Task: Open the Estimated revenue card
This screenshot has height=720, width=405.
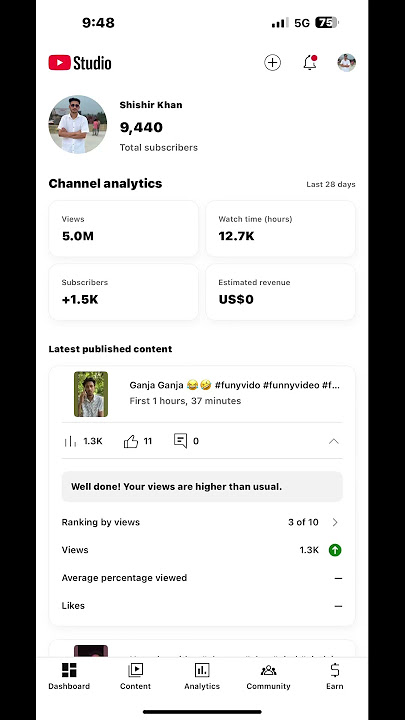Action: (x=281, y=292)
